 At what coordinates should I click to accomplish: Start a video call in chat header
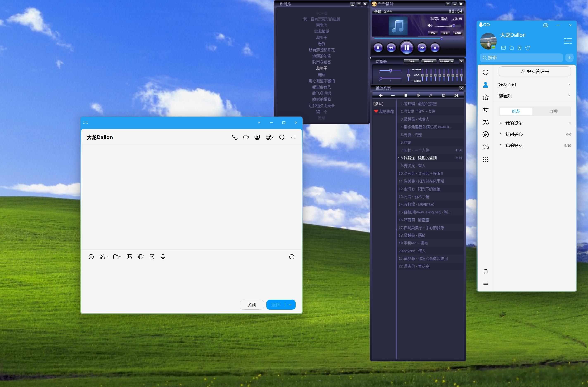click(246, 137)
